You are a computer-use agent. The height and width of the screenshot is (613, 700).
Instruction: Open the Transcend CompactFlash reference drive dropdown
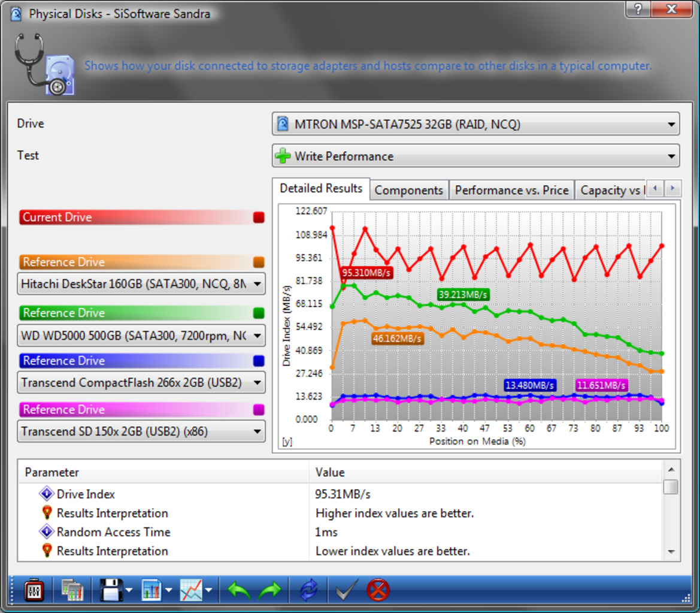click(x=141, y=382)
